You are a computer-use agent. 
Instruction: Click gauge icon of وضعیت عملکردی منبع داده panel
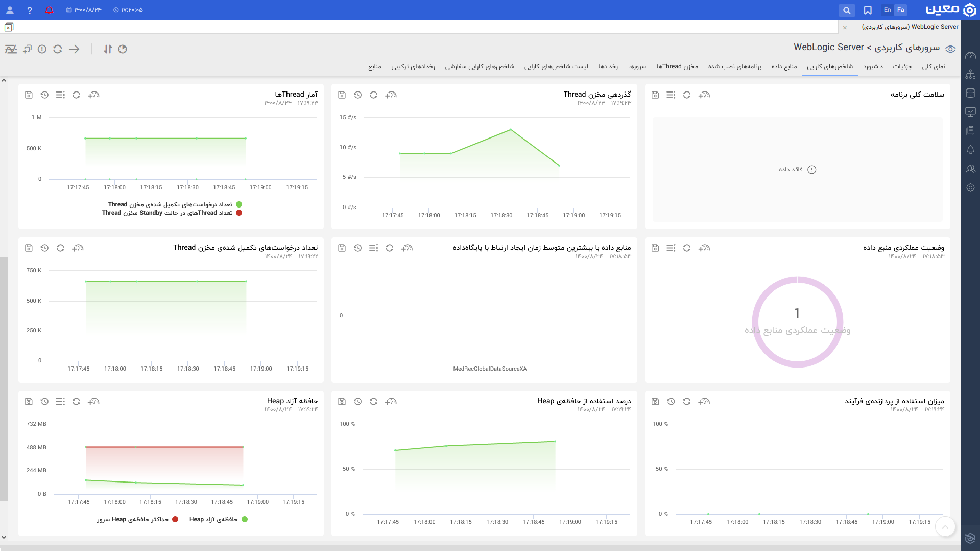pos(704,248)
